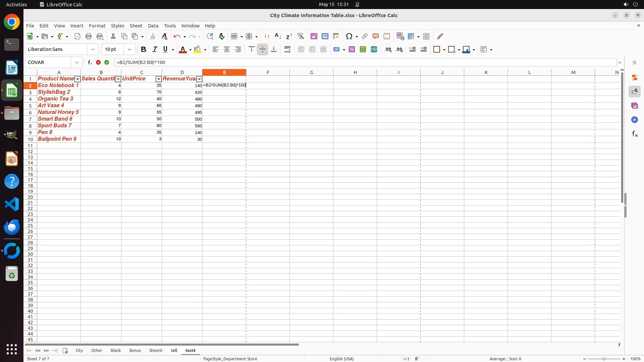Click into the formula input line
This screenshot has height=362, width=644.
[x=335, y=62]
